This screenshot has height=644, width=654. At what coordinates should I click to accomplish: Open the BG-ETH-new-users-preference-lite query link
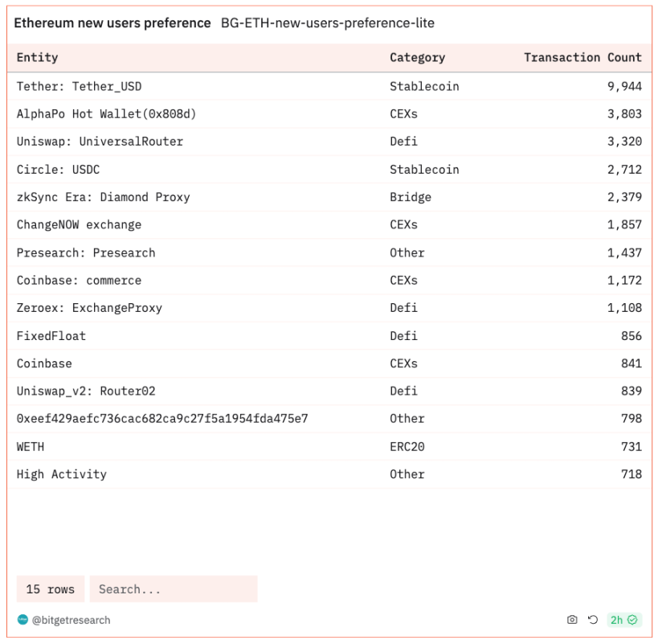pos(328,23)
